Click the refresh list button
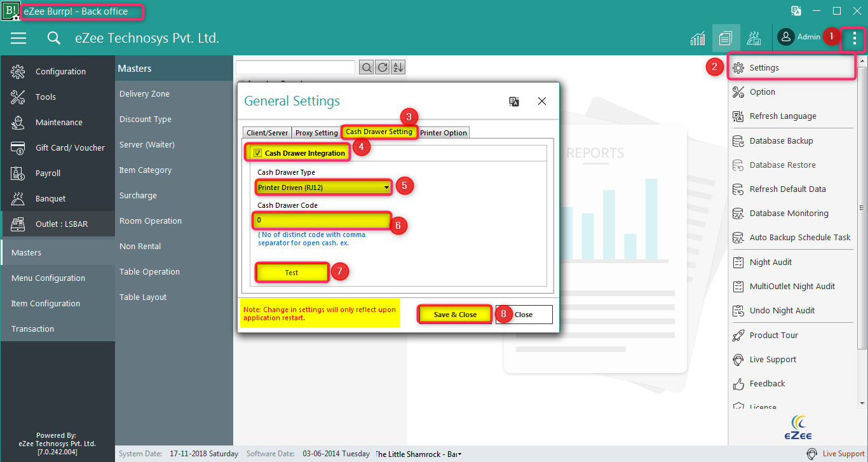Viewport: 868px width, 462px height. pos(382,67)
